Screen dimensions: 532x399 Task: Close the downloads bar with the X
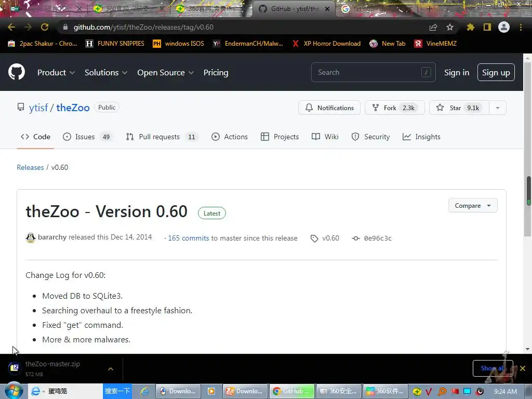coord(523,368)
